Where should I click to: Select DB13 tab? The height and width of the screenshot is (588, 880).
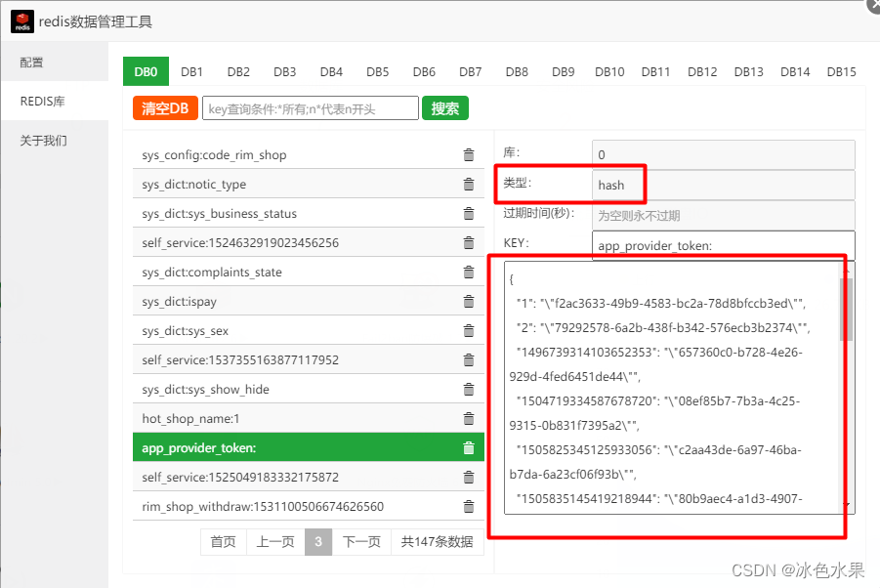(749, 72)
